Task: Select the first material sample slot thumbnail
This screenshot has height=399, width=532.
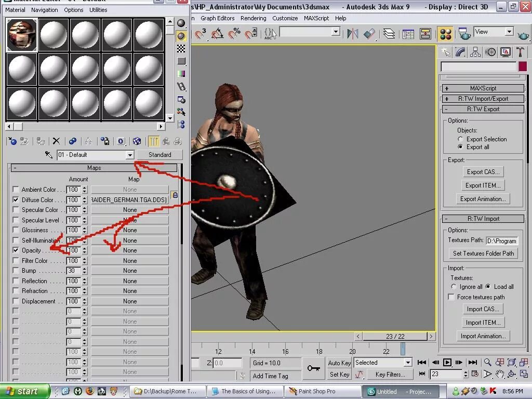Action: [22, 35]
